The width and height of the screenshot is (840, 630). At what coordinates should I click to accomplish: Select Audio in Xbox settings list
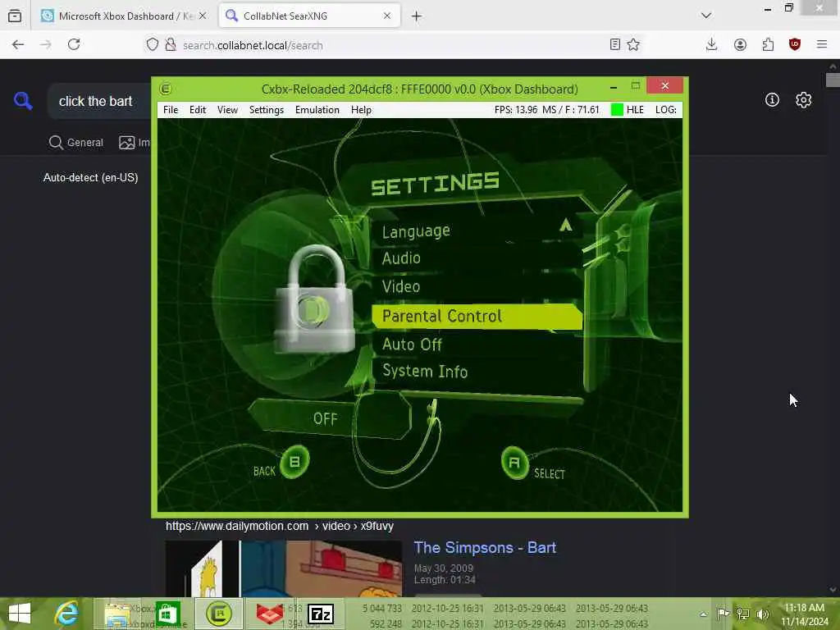(x=401, y=258)
